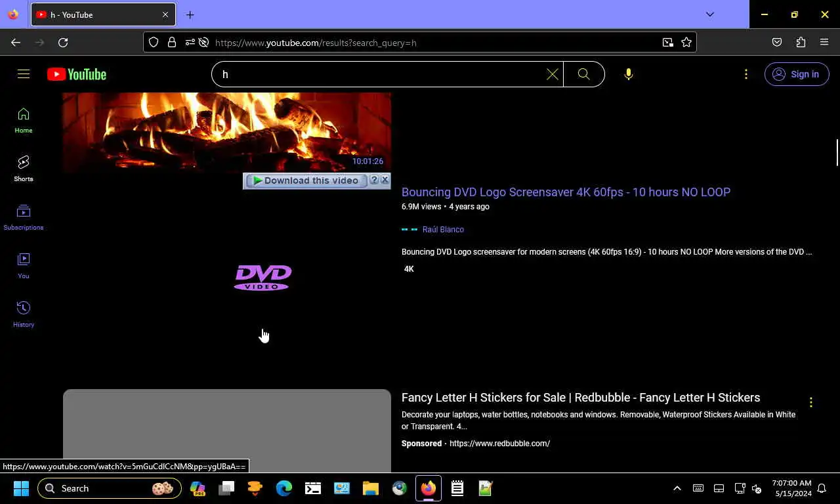Click the page vertical scrollbar

tap(837, 152)
